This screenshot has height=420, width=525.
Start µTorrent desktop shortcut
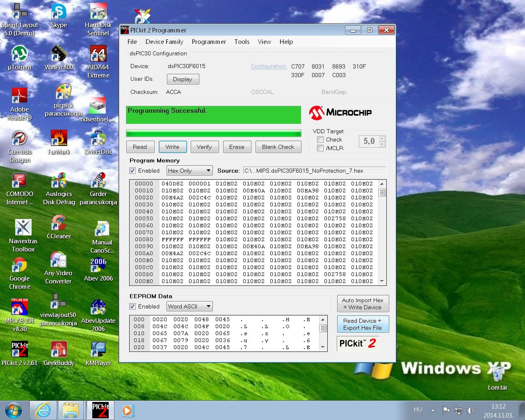pos(19,57)
